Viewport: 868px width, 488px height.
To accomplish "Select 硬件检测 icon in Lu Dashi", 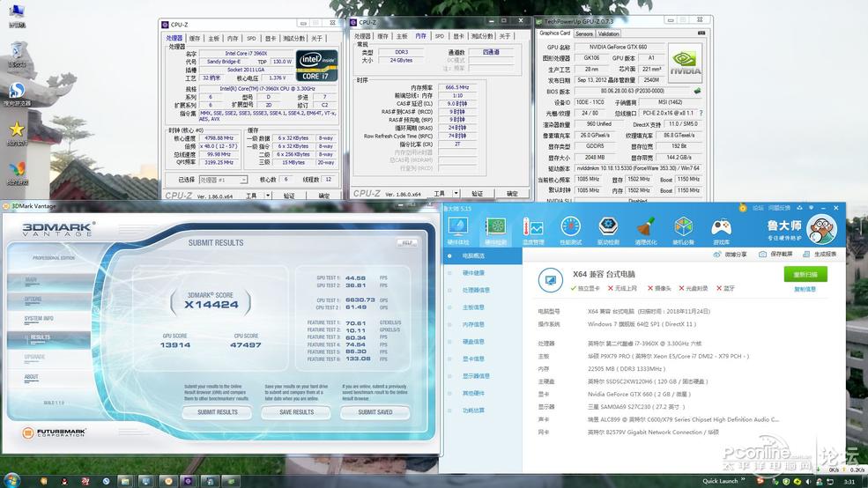I will 495,232.
